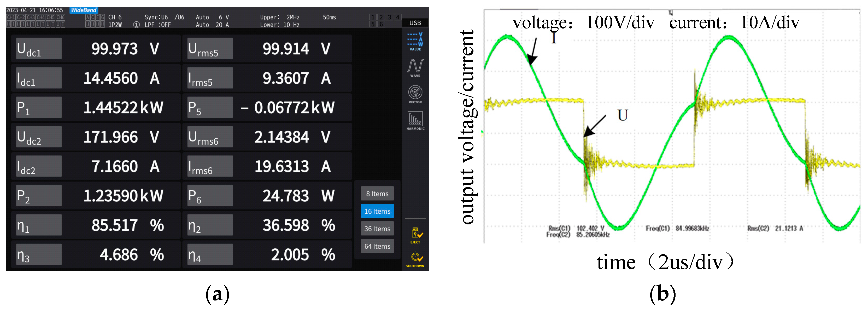
Task: Select the CH6 channel indicator
Action: [61, 17]
